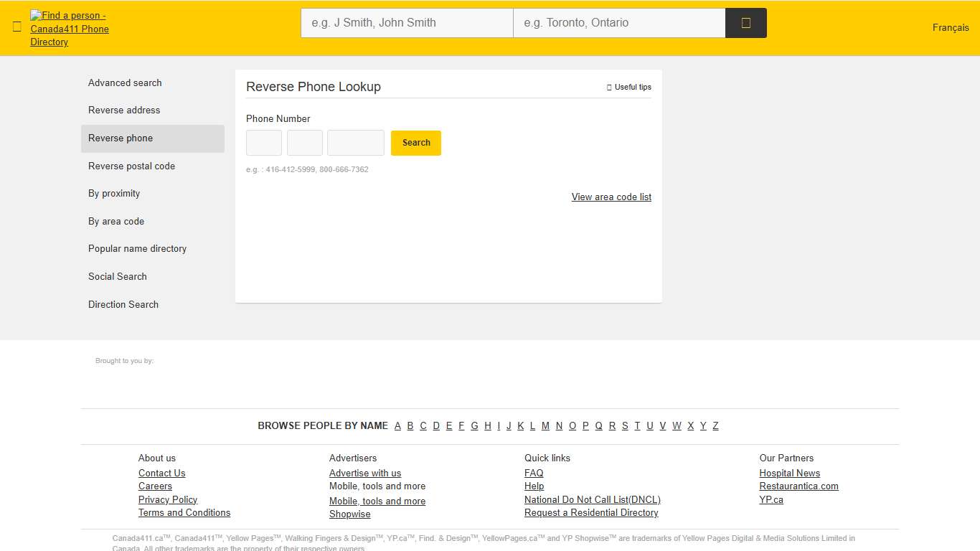Open the By area code search
Image resolution: width=980 pixels, height=551 pixels.
tap(116, 221)
